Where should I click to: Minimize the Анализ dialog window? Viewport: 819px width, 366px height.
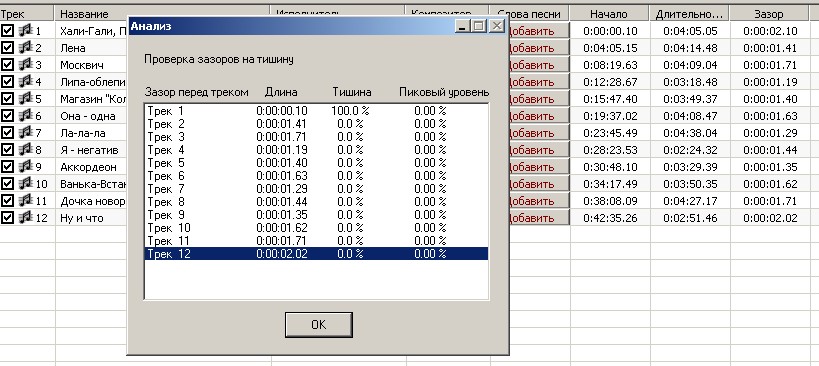coord(463,26)
